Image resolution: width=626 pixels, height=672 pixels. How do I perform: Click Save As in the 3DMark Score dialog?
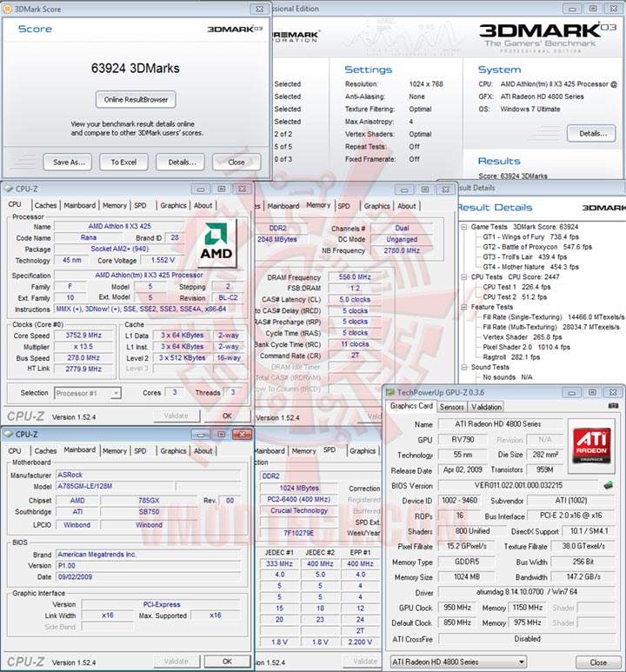68,162
